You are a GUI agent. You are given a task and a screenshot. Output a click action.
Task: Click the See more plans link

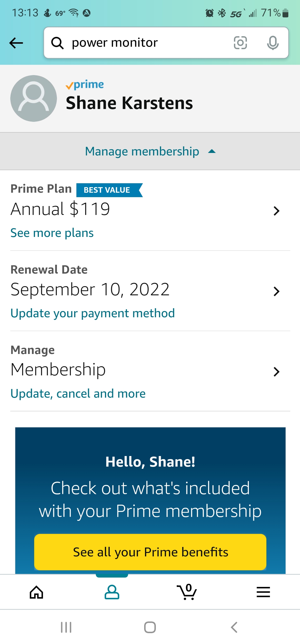(52, 233)
